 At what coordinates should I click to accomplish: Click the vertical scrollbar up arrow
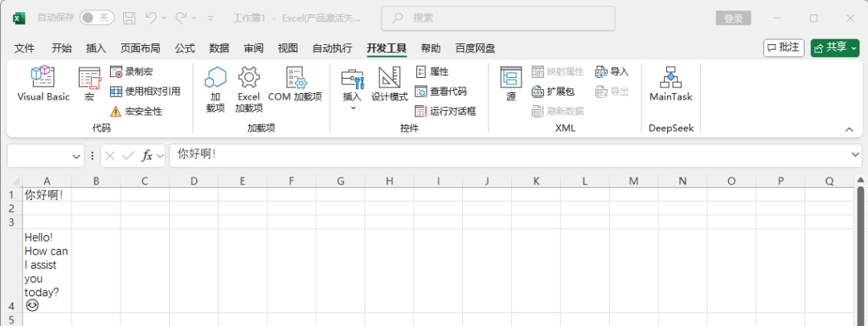[x=860, y=181]
